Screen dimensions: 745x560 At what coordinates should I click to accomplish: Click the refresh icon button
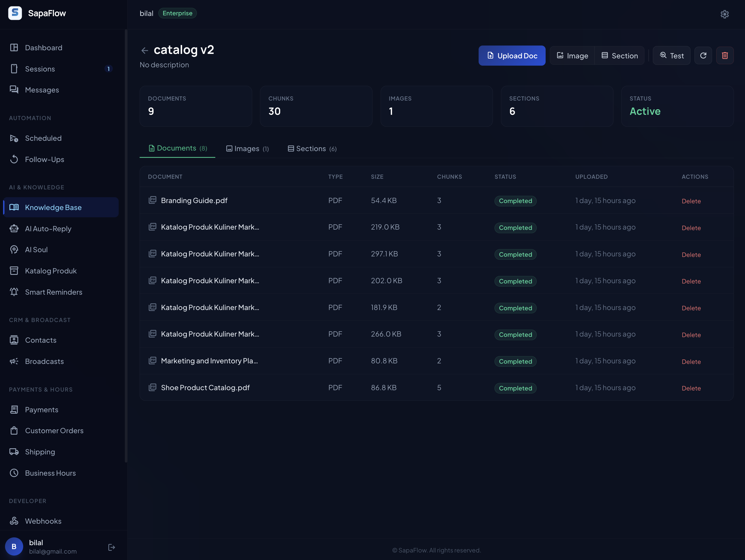pos(703,56)
